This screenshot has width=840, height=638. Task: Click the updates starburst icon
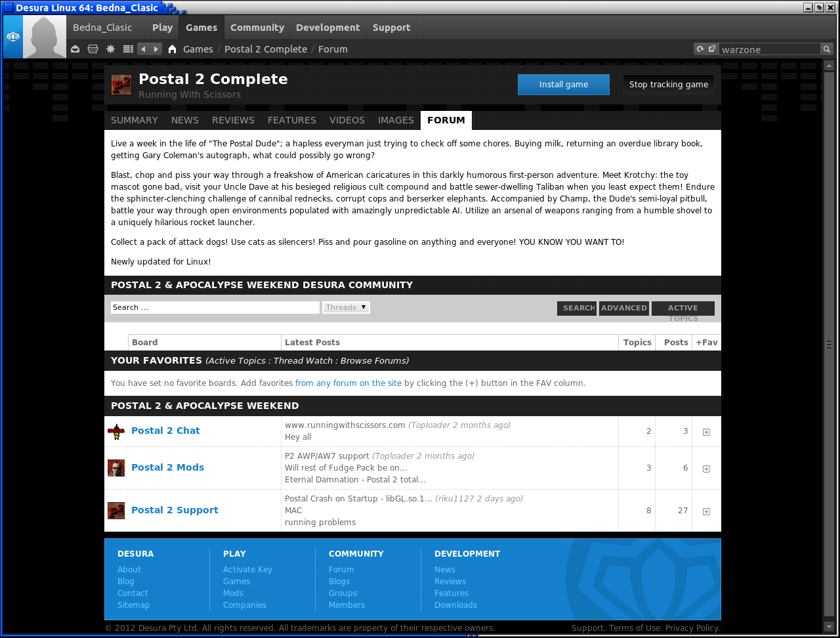click(x=110, y=49)
